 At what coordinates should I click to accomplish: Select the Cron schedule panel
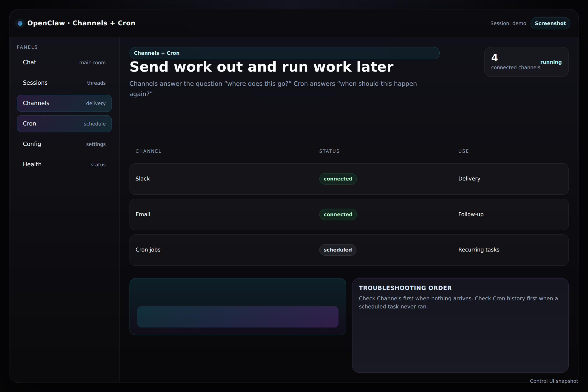[64, 124]
